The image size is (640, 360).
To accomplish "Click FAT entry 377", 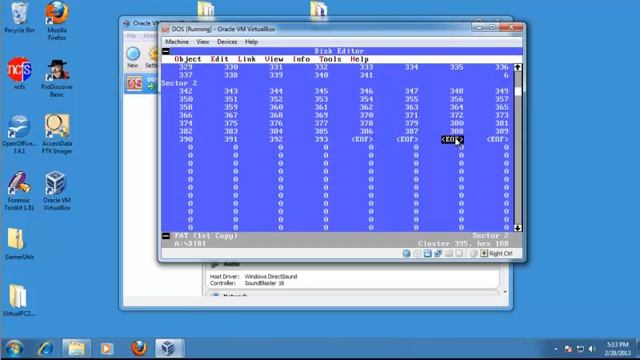I will click(321, 123).
